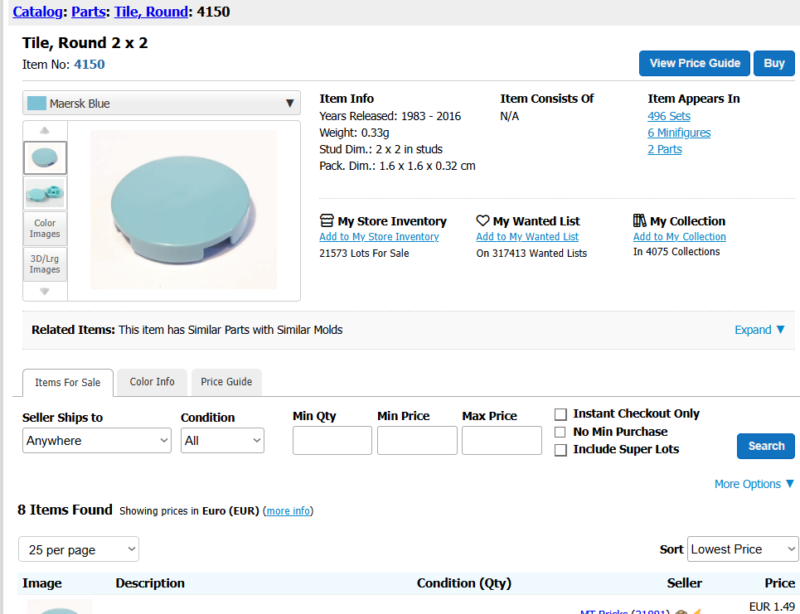Image resolution: width=800 pixels, height=614 pixels.
Task: Open the Sort Lowest Price dropdown
Action: click(742, 549)
